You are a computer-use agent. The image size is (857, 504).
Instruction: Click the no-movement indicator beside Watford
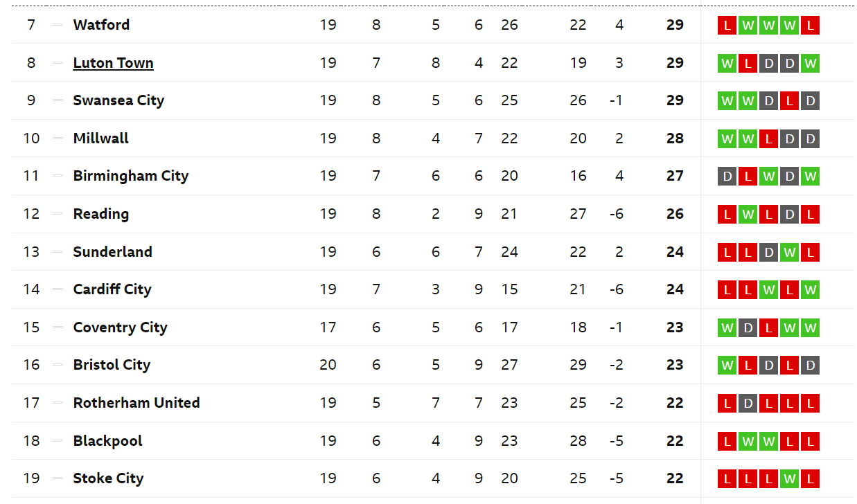tap(58, 25)
